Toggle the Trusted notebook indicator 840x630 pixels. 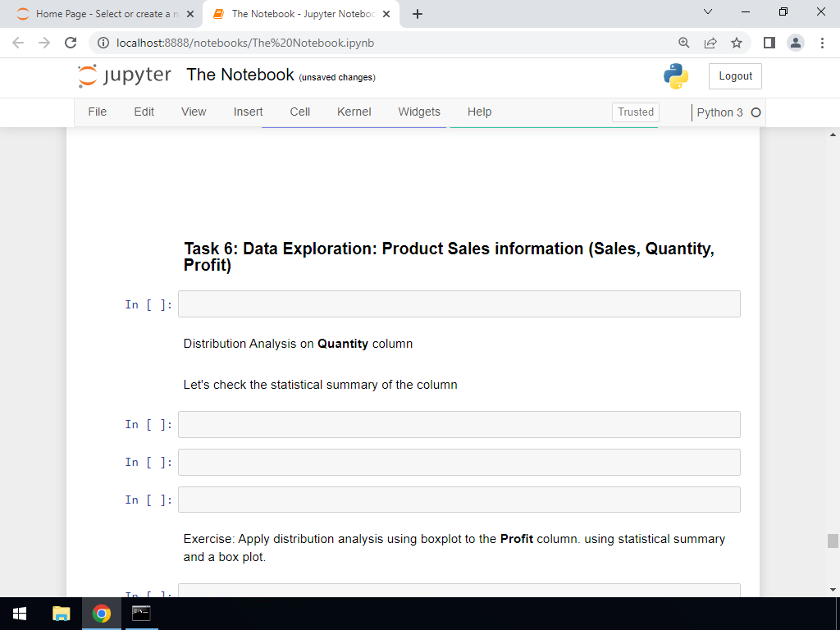(636, 112)
